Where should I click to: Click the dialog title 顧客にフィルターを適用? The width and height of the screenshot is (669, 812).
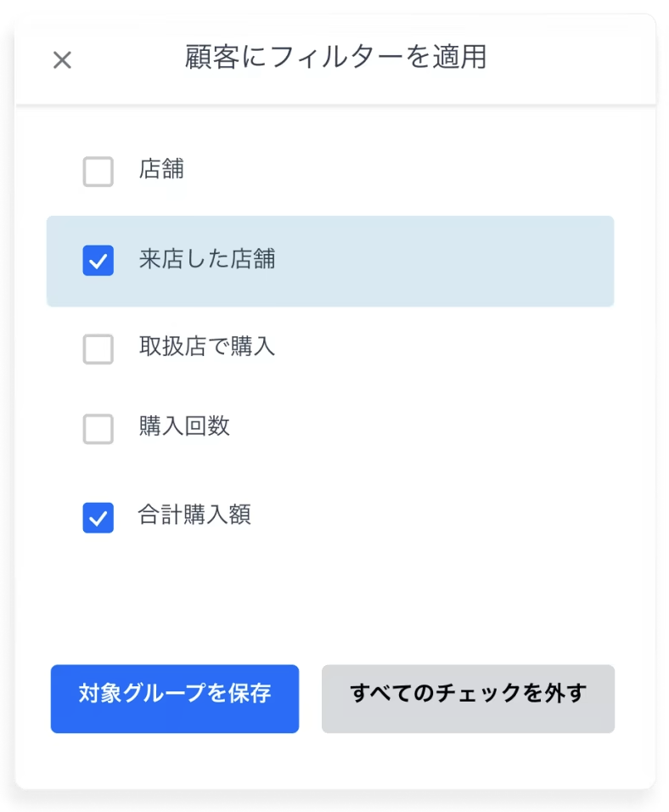point(335,58)
